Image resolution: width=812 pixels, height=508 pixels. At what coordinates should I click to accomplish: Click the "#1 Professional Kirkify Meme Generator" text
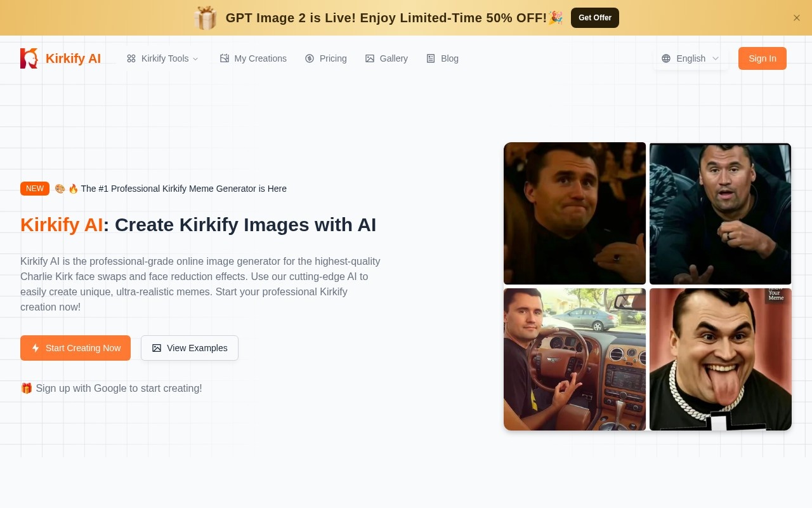pos(183,189)
